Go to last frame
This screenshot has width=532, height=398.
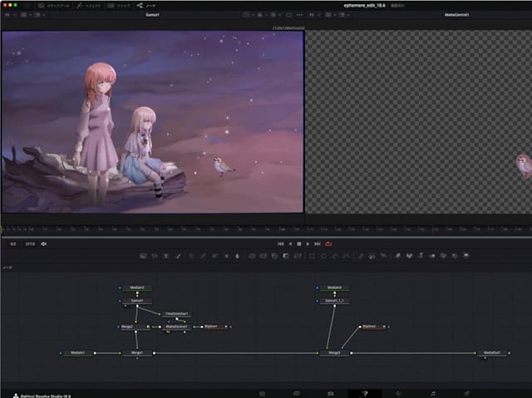tap(318, 243)
